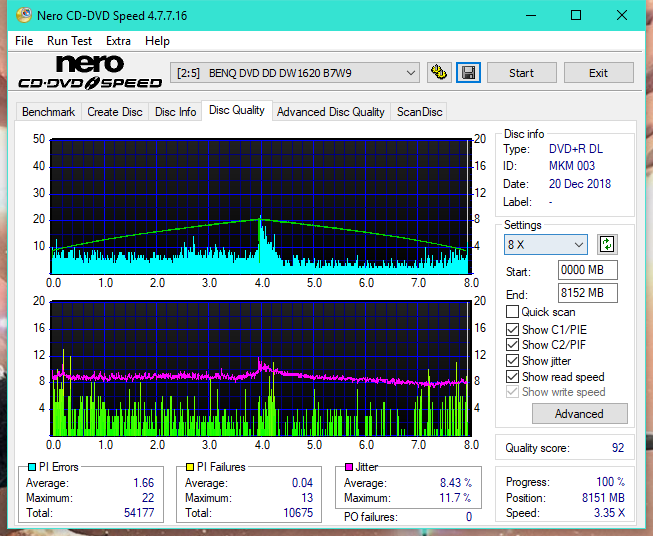Click the Start button
The height and width of the screenshot is (536, 653).
point(521,73)
